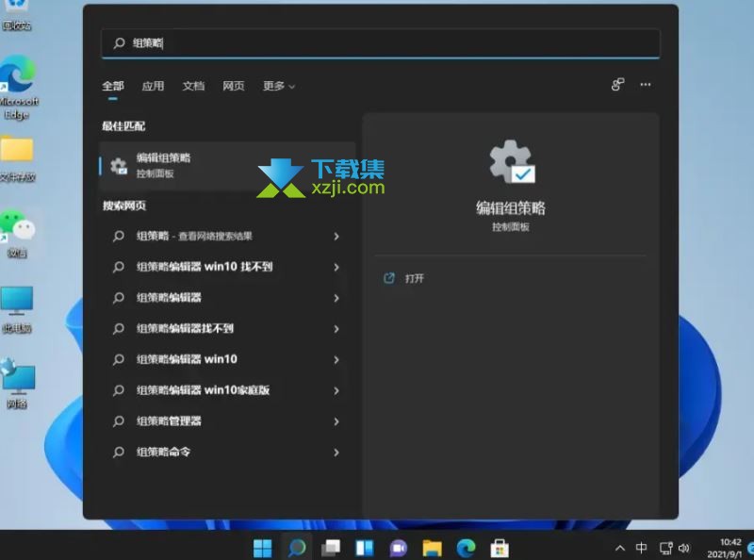Launch Microsoft Edge from the taskbar
Screen dimensions: 754x560
(466, 548)
